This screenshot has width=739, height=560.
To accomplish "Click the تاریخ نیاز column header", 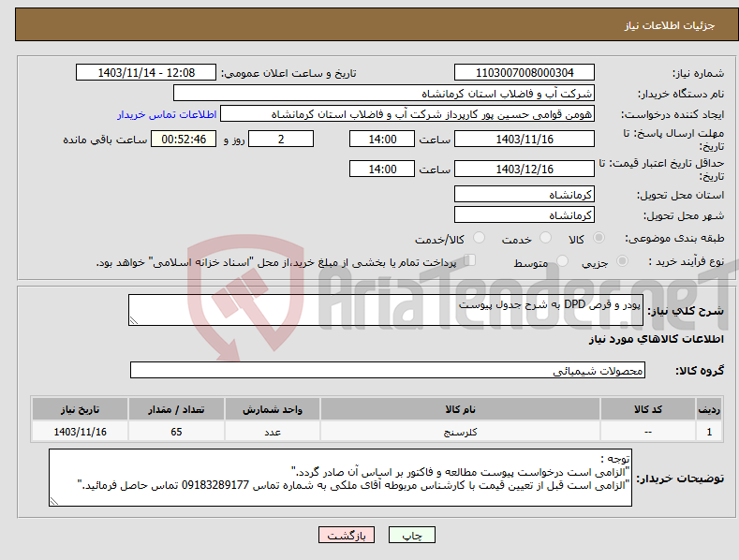I will (81, 409).
